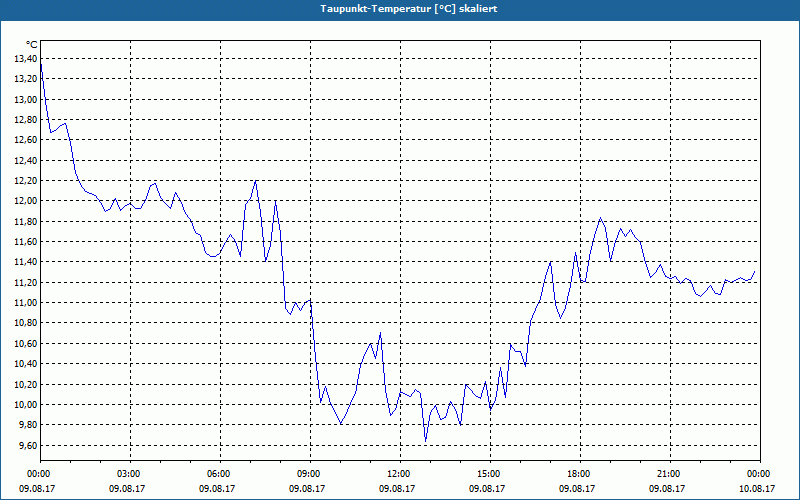800x500 pixels.
Task: Click the 11,40 y-axis label
Action: tap(27, 262)
